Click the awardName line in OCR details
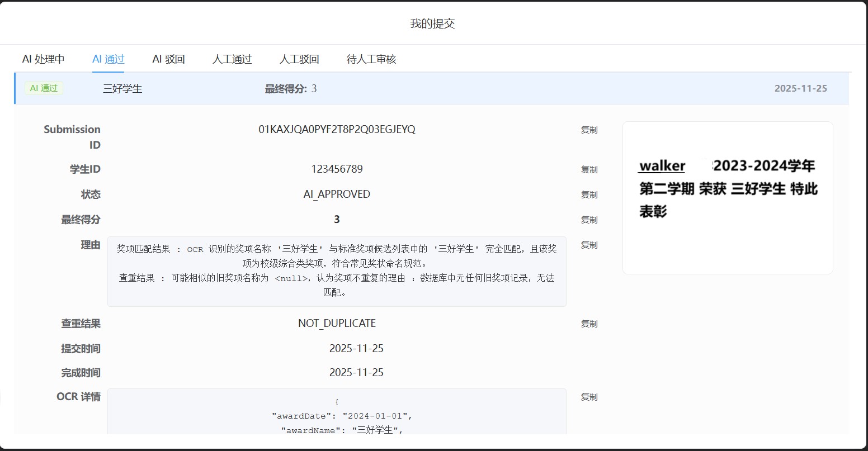The height and width of the screenshot is (451, 868). pyautogui.click(x=342, y=430)
